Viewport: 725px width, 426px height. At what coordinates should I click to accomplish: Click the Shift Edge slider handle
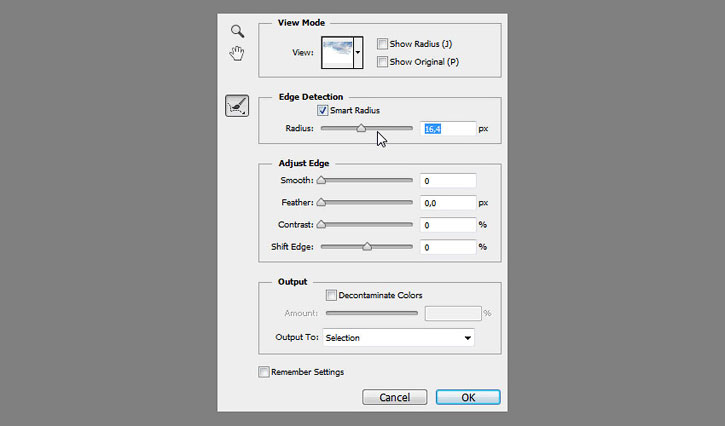[367, 247]
